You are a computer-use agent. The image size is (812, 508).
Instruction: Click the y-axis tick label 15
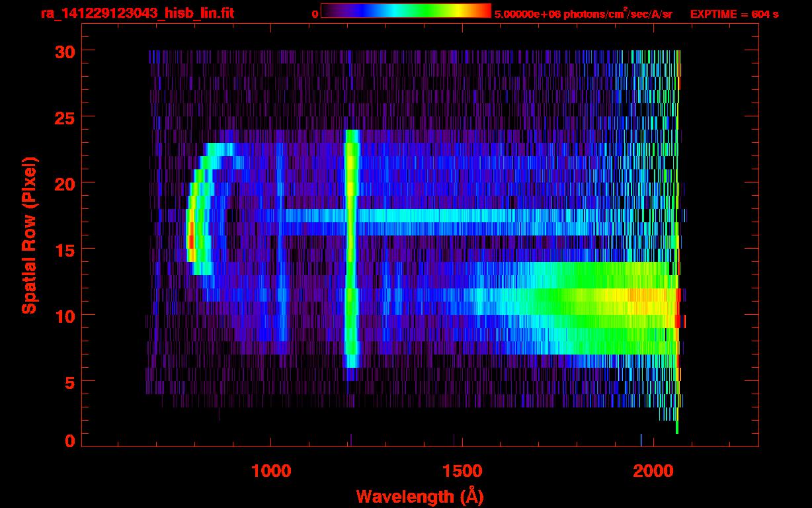tap(65, 249)
